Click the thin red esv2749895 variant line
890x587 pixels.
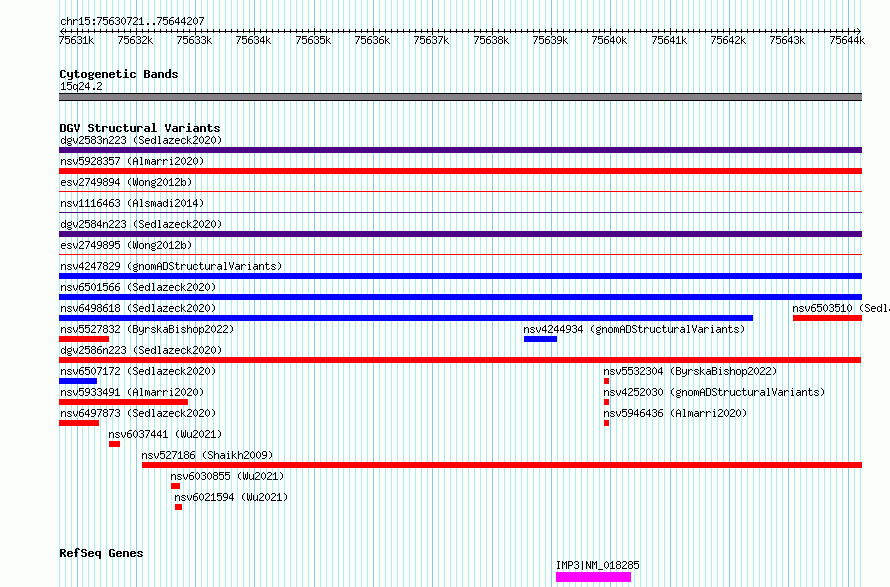coord(460,255)
